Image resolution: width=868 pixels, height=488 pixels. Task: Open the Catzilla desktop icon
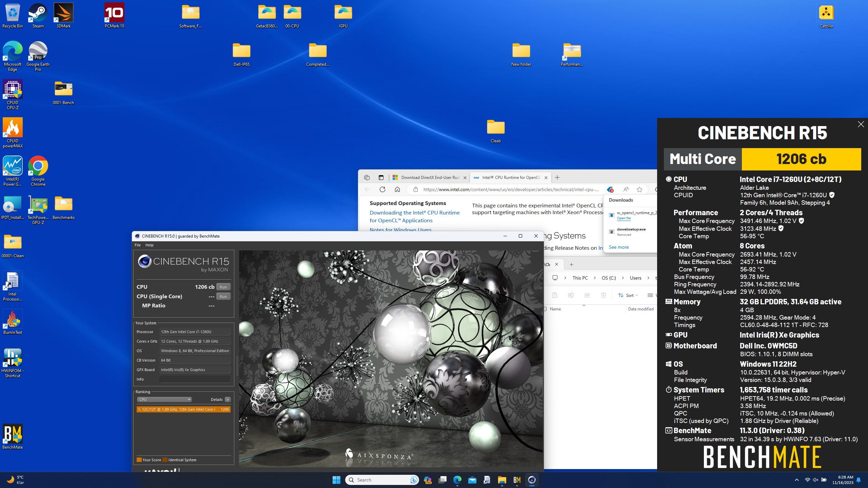pos(826,16)
